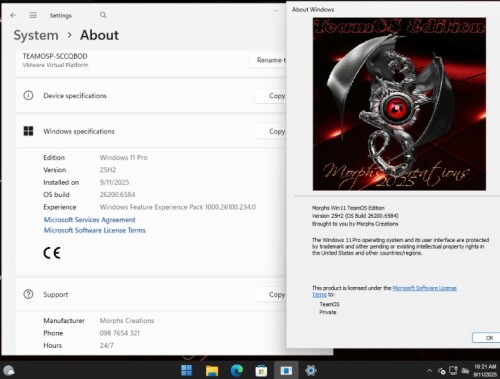Click the TeamOS Edition dragon image
The width and height of the screenshot is (500, 379).
tap(399, 104)
